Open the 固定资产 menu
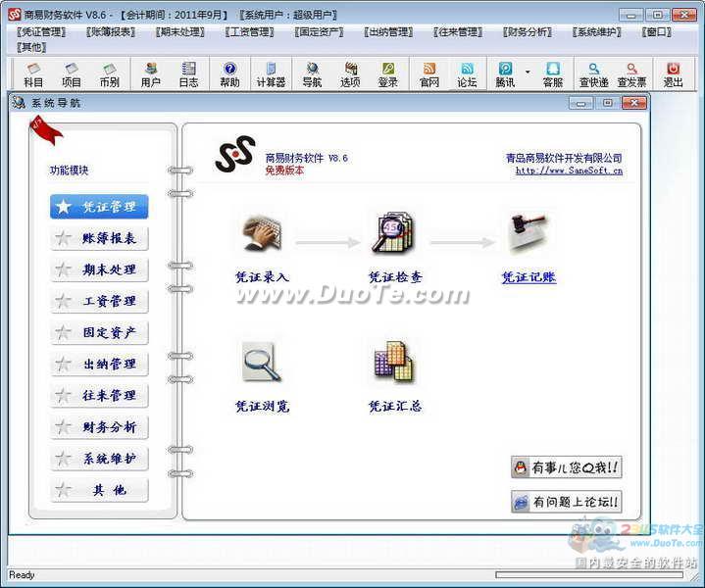 pyautogui.click(x=320, y=32)
